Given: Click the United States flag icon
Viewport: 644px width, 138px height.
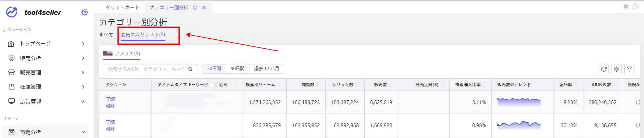Looking at the screenshot, I should 108,54.
